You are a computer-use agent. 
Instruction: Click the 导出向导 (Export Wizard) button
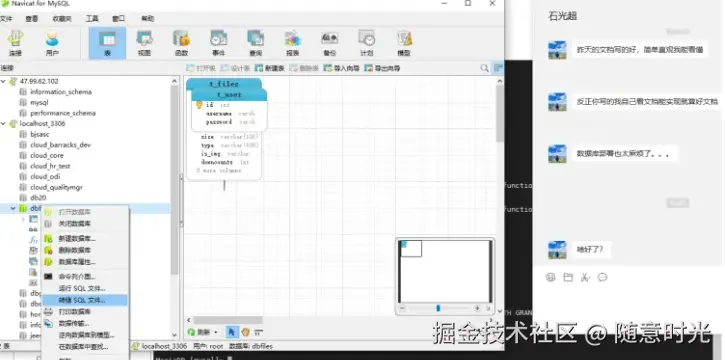[382, 68]
